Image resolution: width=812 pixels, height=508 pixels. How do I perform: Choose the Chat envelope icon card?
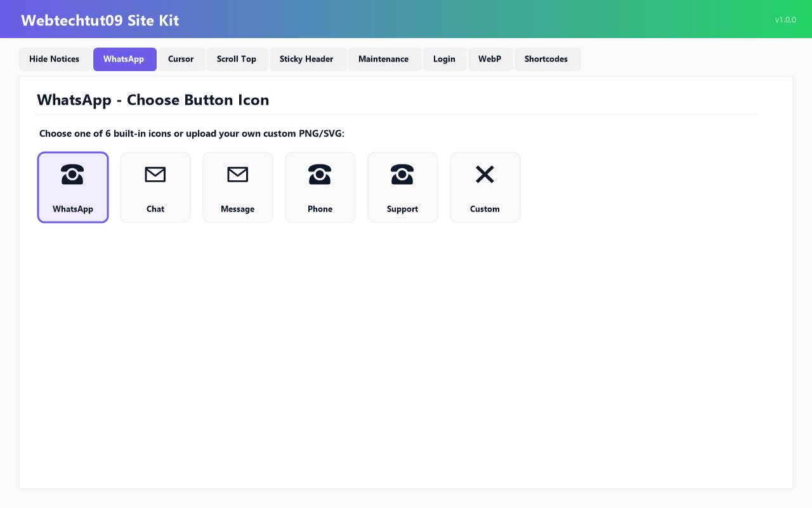point(155,187)
